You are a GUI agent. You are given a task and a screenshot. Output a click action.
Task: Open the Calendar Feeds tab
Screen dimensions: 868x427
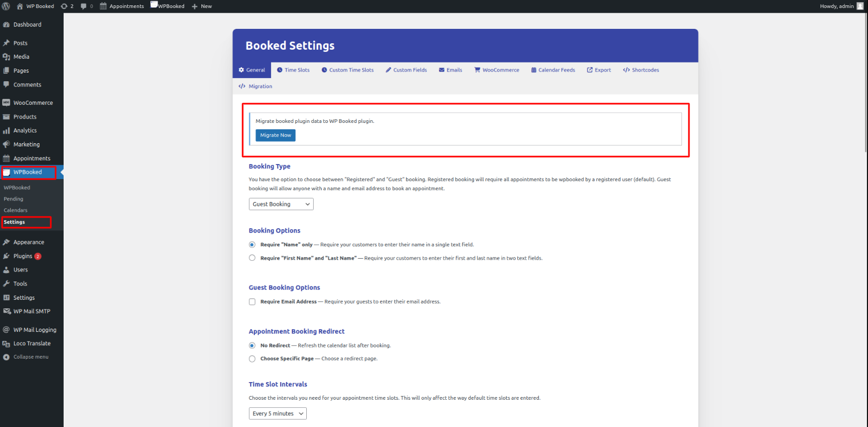tap(553, 70)
